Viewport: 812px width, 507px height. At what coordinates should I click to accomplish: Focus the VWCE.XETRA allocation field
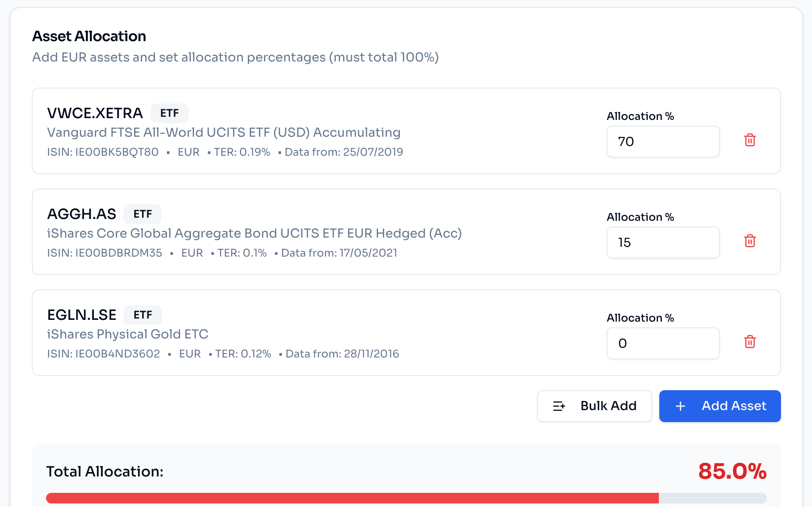click(x=662, y=142)
